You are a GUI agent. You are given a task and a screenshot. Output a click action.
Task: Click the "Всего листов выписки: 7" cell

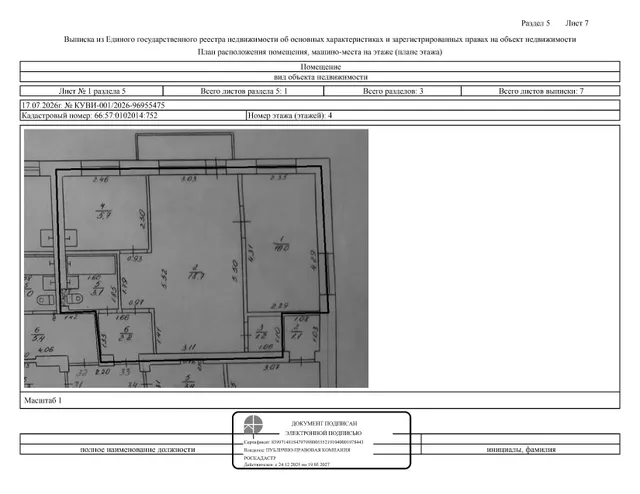541,91
